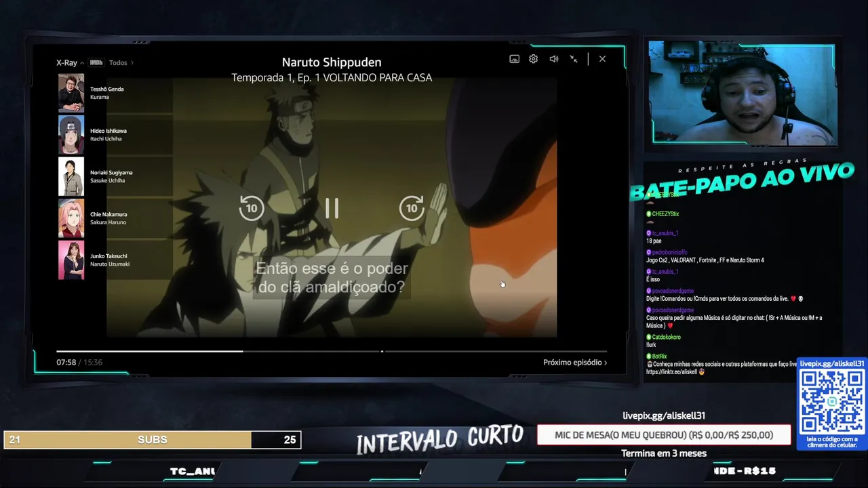Screen dimensions: 868x488
Task: Pause the Naruto Shippuden episode
Action: click(x=332, y=208)
